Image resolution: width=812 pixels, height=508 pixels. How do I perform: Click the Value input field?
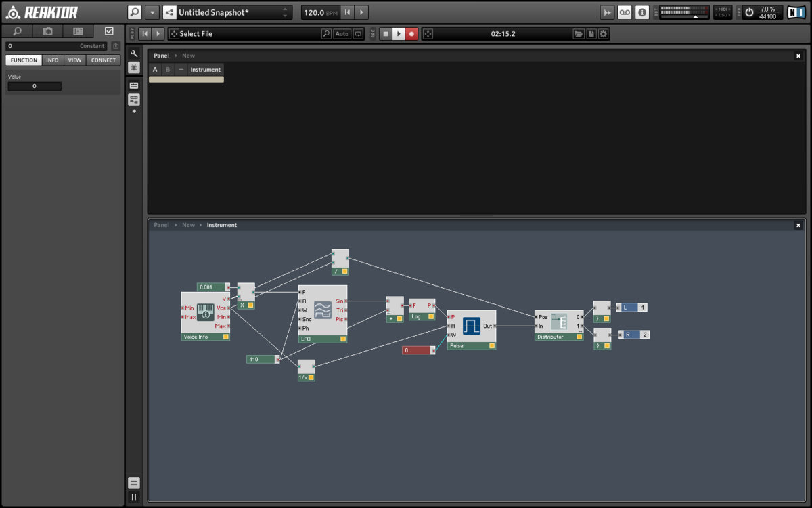point(35,86)
